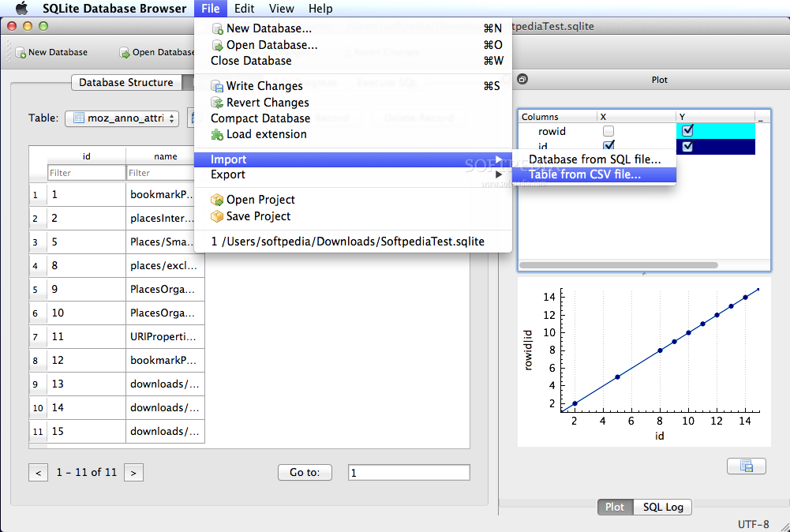Viewport: 790px width, 532px height.
Task: Toggle rowid X checkbox
Action: click(608, 132)
